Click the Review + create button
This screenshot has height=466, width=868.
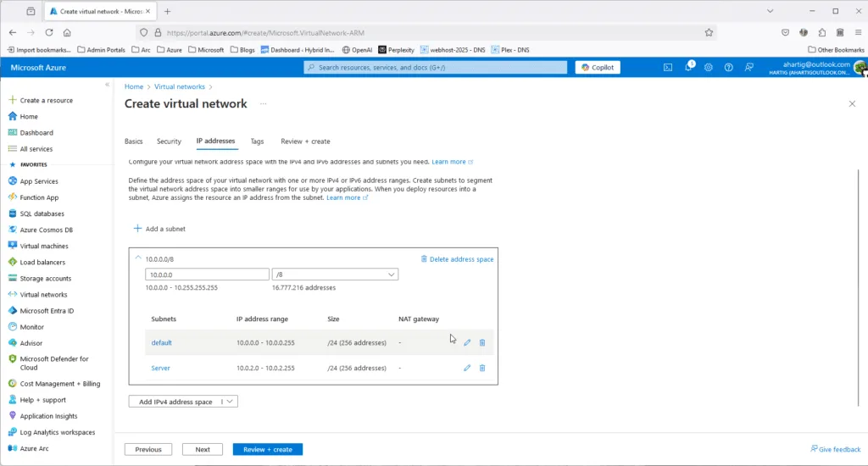267,449
